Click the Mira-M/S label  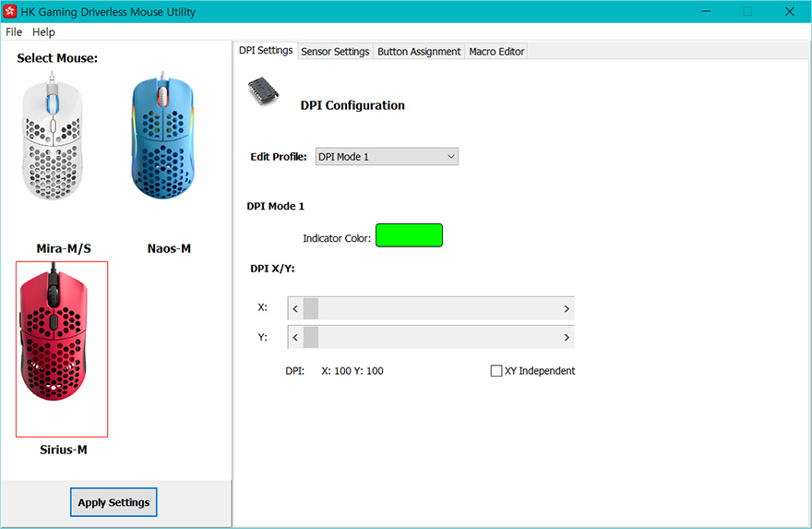click(x=64, y=248)
